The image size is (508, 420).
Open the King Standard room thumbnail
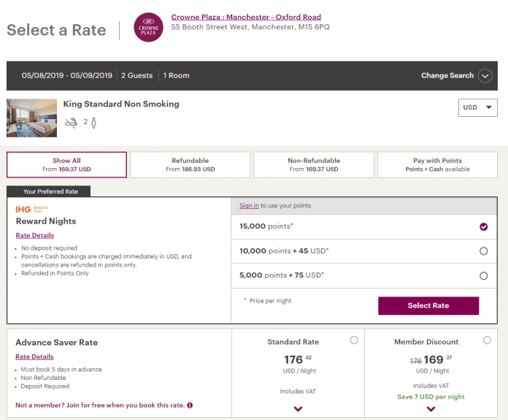[32, 118]
